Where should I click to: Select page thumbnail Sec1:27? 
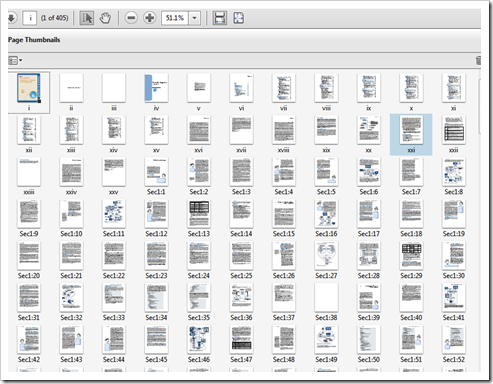(x=326, y=255)
